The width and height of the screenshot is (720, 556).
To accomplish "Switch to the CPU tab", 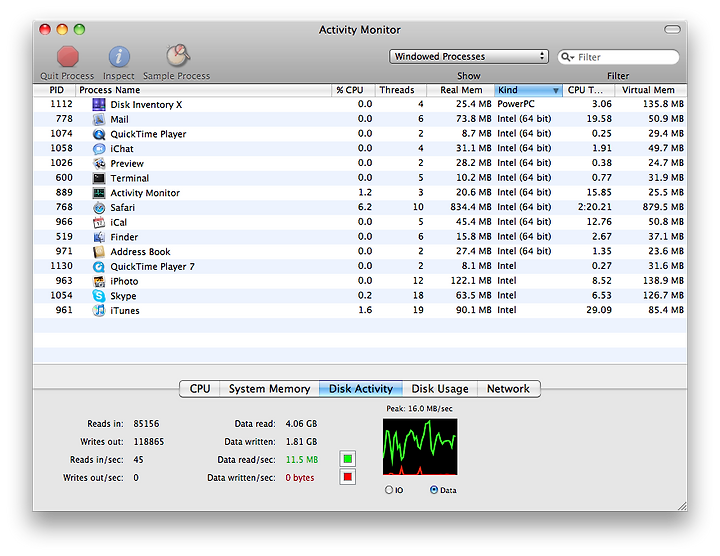I will tap(200, 389).
